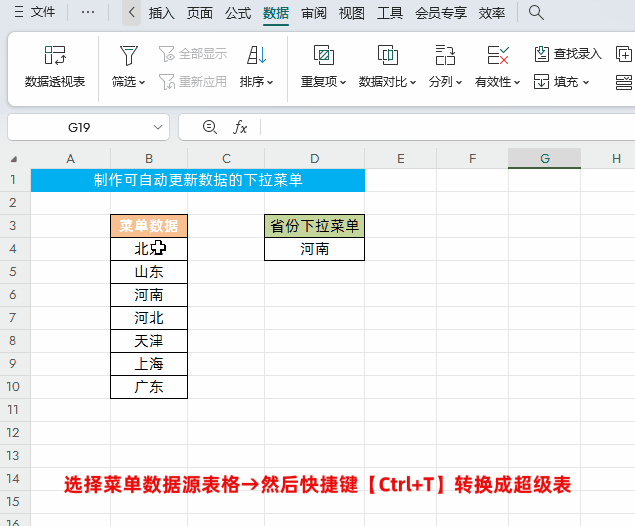Select the title cell 制作可自动更新数据的下拉菜单

[198, 180]
